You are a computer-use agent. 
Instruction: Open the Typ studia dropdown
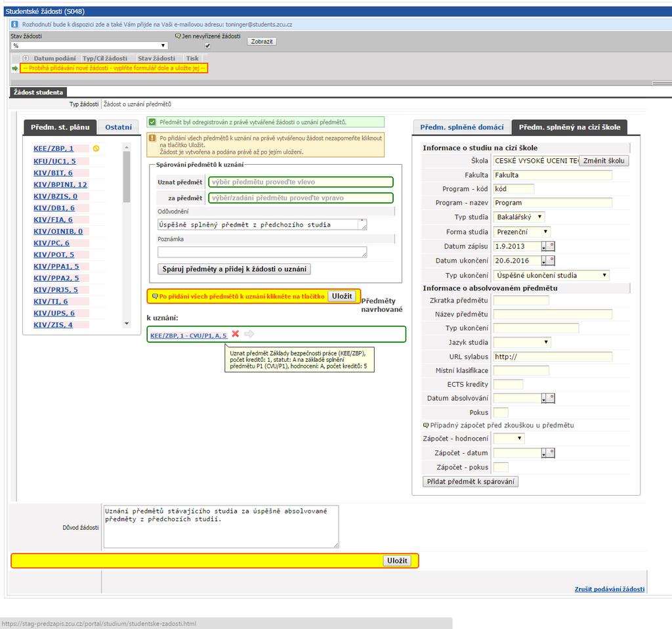point(519,217)
